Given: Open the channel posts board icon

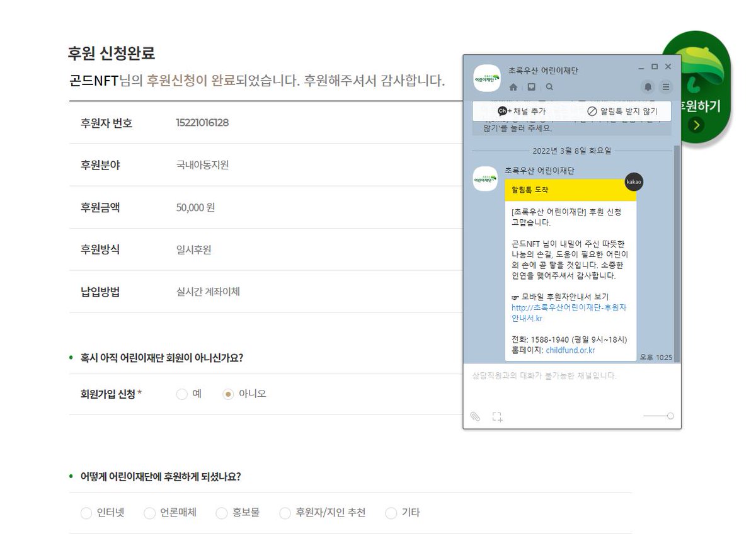Looking at the screenshot, I should tap(532, 87).
